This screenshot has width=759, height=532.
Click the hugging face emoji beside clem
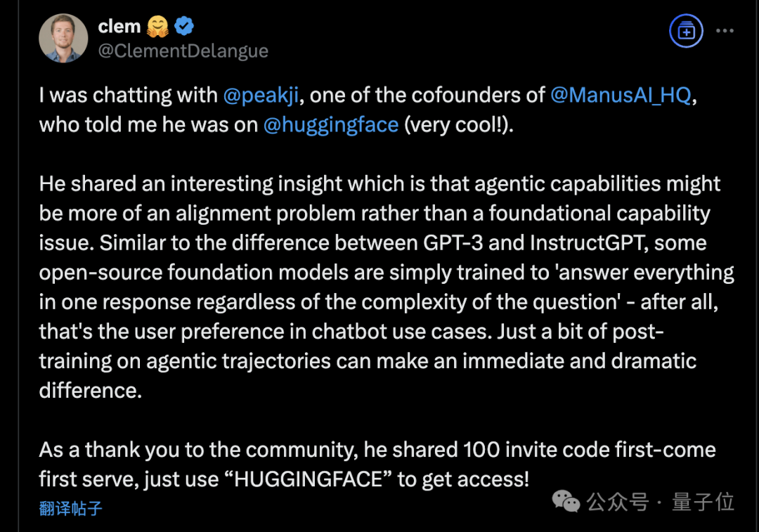pos(158,27)
